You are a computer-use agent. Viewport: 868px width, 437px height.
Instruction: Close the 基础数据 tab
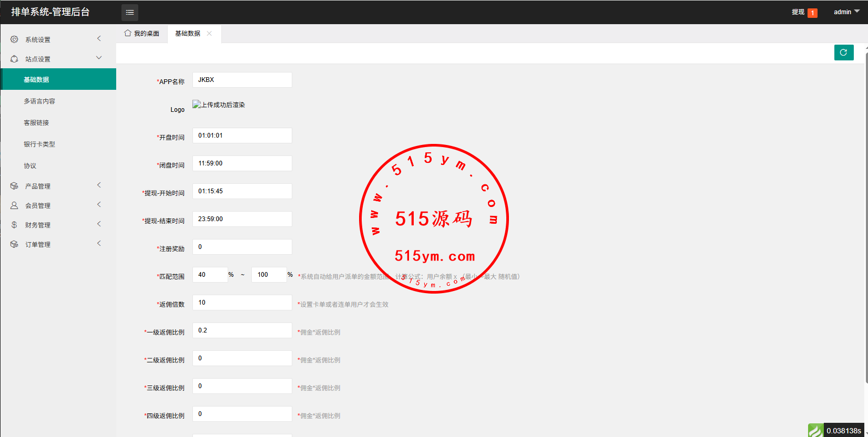tap(209, 34)
